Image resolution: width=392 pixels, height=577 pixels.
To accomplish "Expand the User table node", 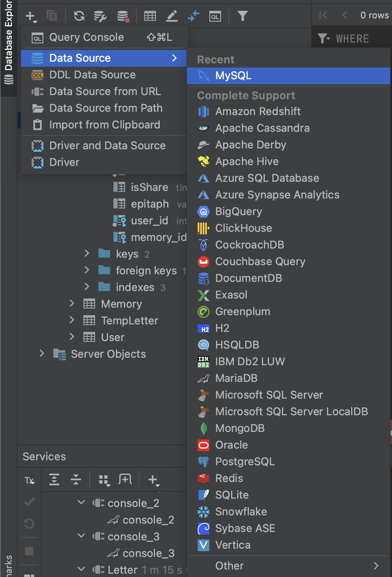I will 72,336.
